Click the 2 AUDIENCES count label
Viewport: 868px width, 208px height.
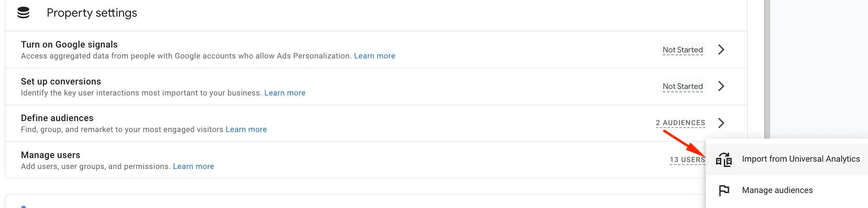coord(680,123)
